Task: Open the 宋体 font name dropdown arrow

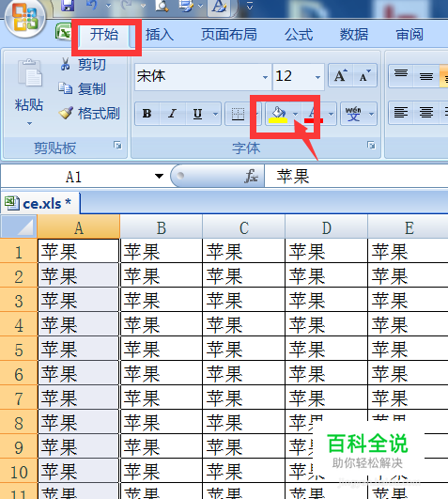Action: click(x=265, y=77)
